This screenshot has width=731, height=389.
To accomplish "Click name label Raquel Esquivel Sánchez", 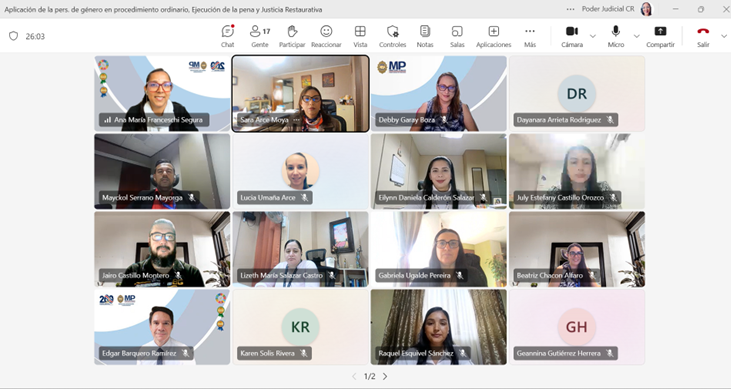I will (x=416, y=354).
